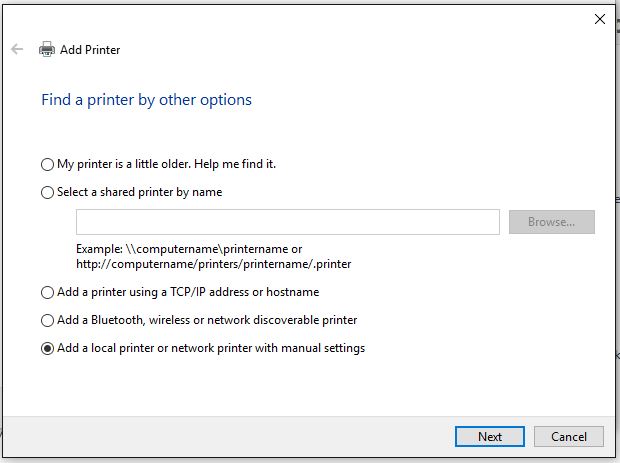
Task: Pick the Bluetooth, wireless or network discoverable radio button
Action: (x=47, y=320)
